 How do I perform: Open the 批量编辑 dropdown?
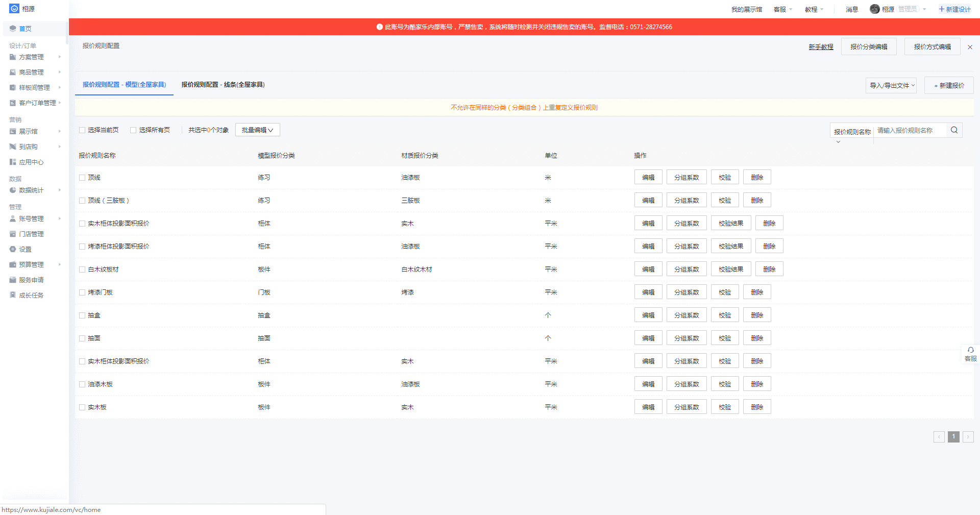click(257, 130)
